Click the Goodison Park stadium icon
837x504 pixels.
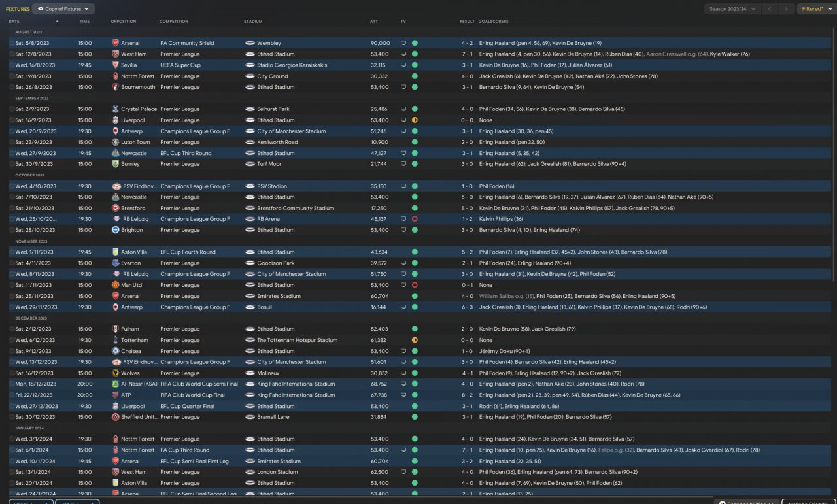(x=250, y=263)
